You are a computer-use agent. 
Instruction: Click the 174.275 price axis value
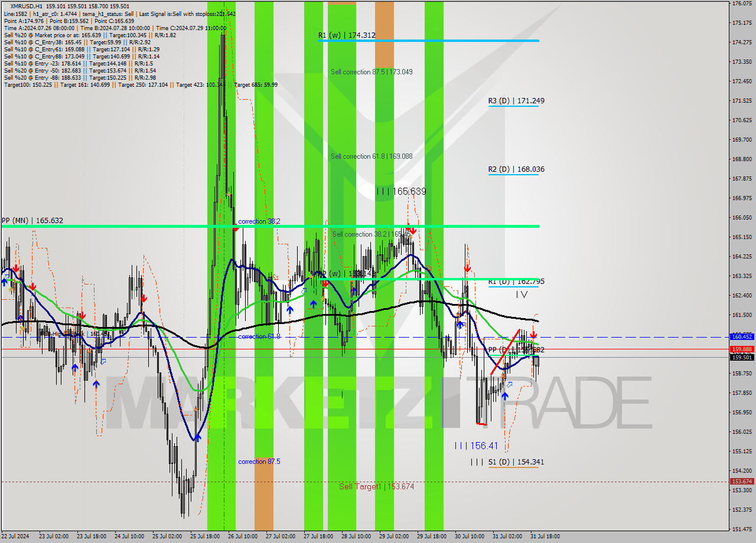click(741, 42)
